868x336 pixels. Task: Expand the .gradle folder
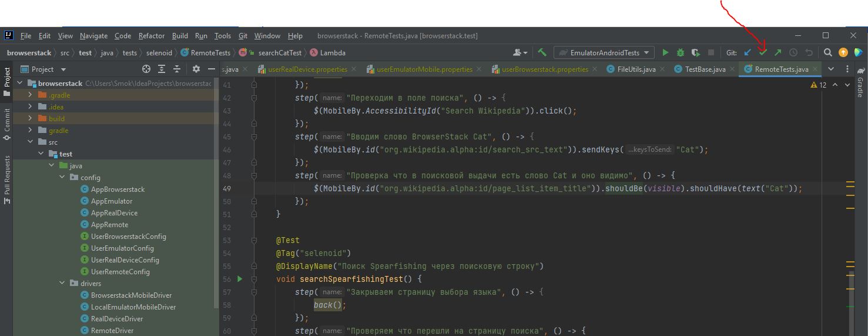[x=30, y=95]
